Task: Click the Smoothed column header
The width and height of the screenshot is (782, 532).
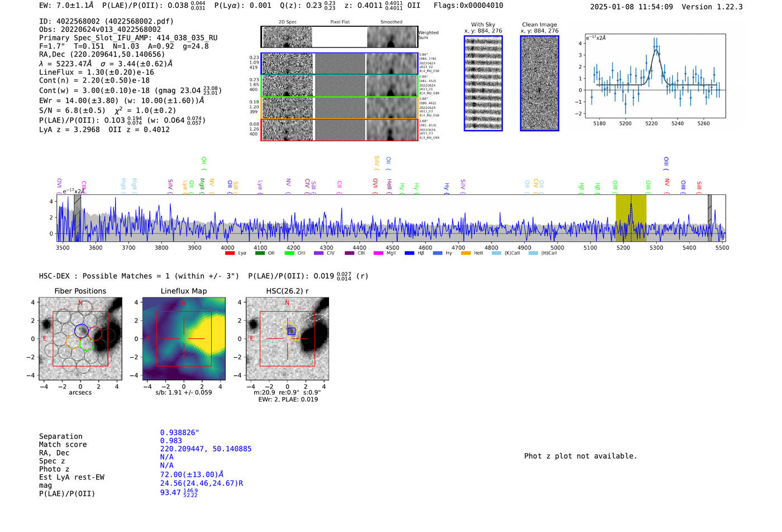Action: coord(392,22)
